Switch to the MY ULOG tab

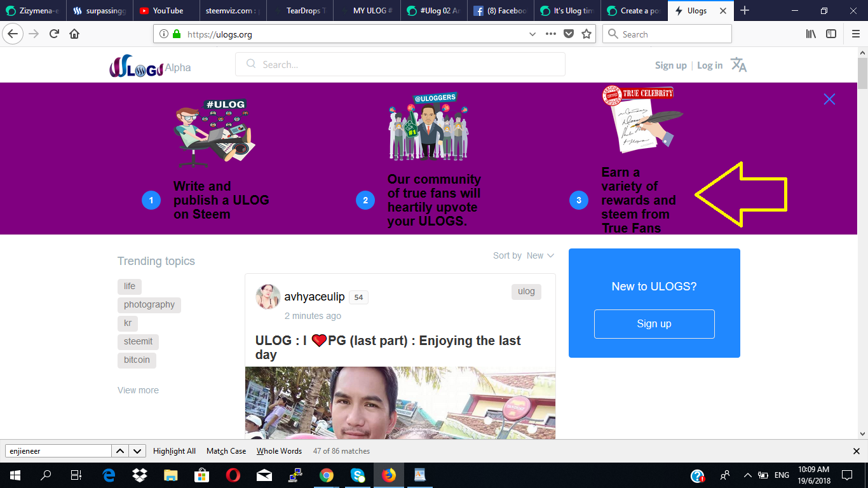coord(367,11)
